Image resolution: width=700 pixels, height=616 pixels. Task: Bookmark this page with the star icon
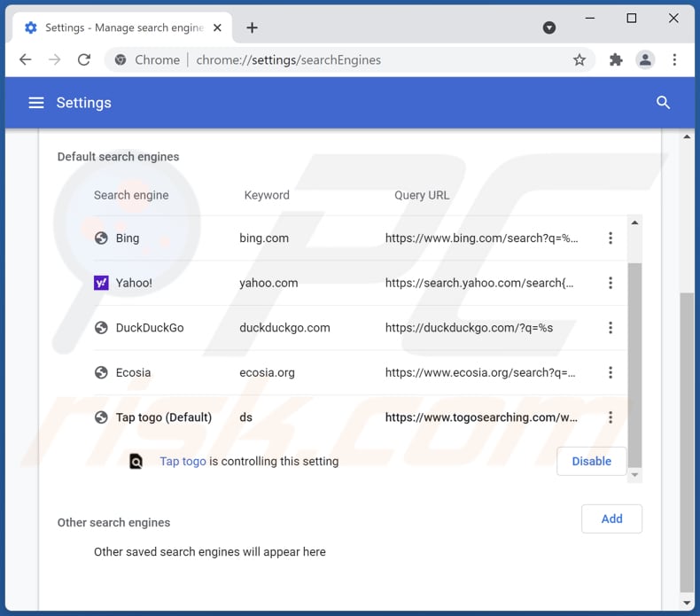coord(579,59)
